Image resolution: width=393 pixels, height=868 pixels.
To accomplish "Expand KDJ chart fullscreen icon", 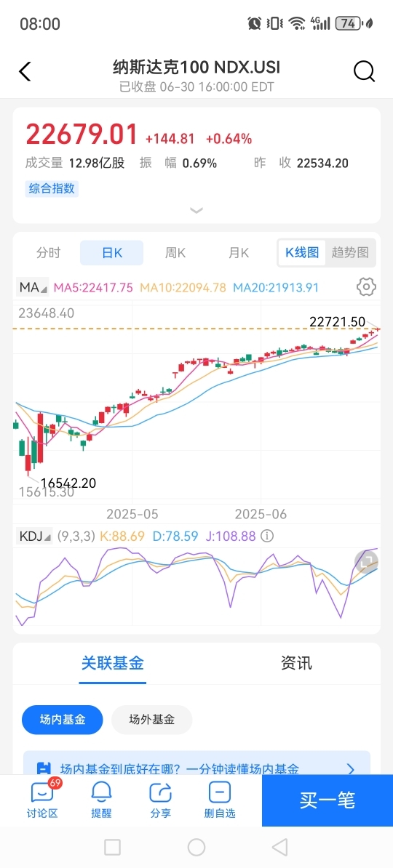I will tap(366, 563).
